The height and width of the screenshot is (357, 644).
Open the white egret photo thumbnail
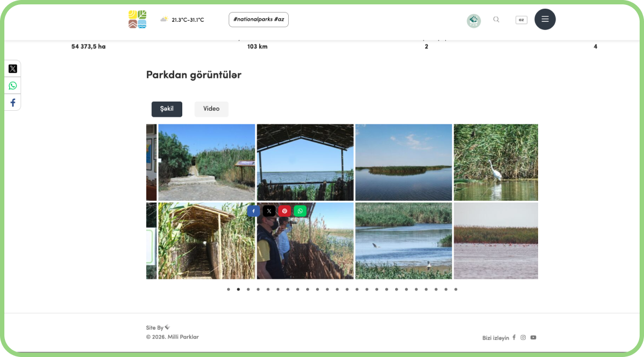(496, 162)
